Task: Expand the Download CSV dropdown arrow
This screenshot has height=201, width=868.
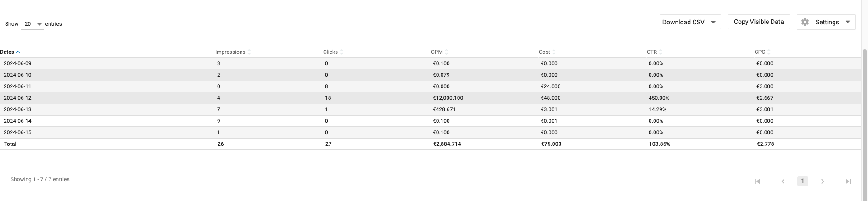Action: [713, 22]
